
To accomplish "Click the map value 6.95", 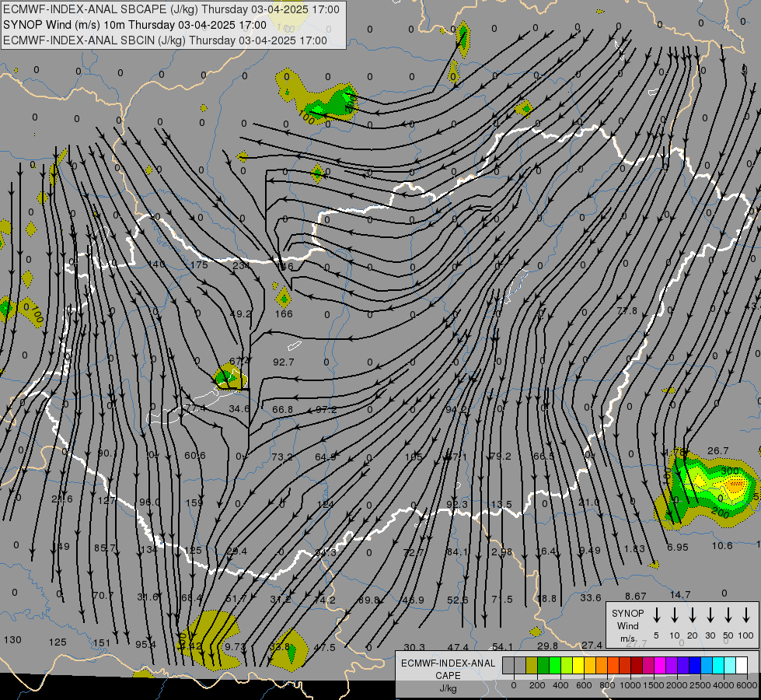I will click(678, 547).
